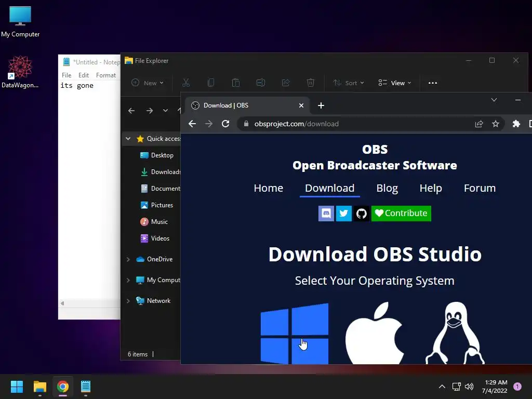This screenshot has width=532, height=399.
Task: Click the Paste icon in File Explorer toolbar
Action: pos(235,83)
